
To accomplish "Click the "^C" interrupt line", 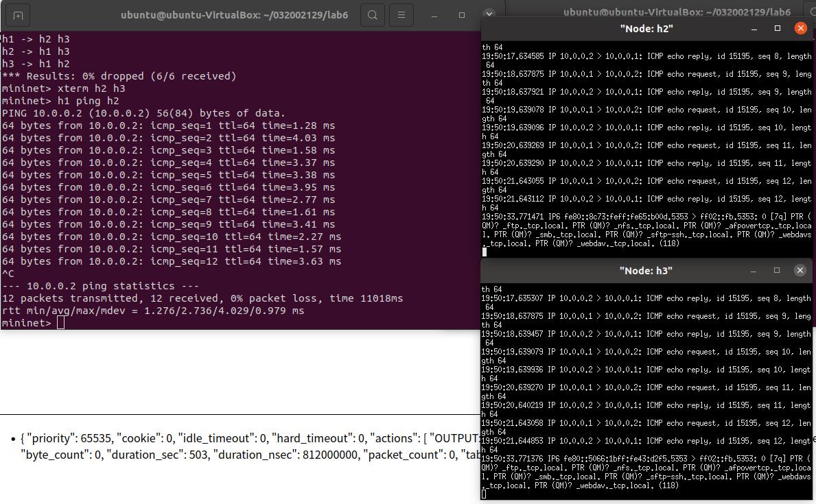I will [x=8, y=274].
